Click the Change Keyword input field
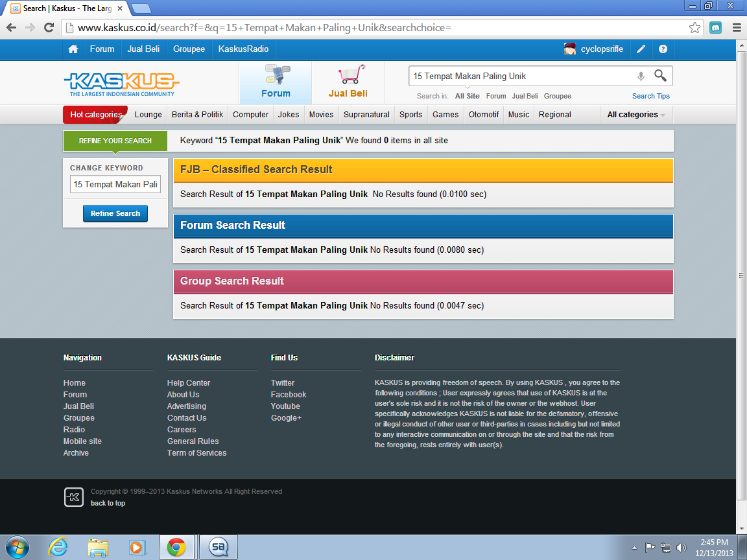Image resolution: width=747 pixels, height=560 pixels. point(115,184)
